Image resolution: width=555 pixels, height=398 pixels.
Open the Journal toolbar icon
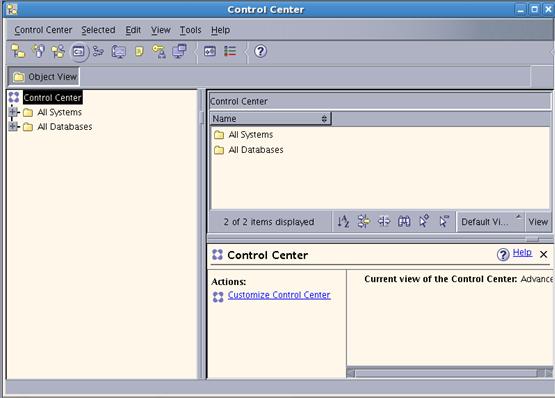(139, 51)
